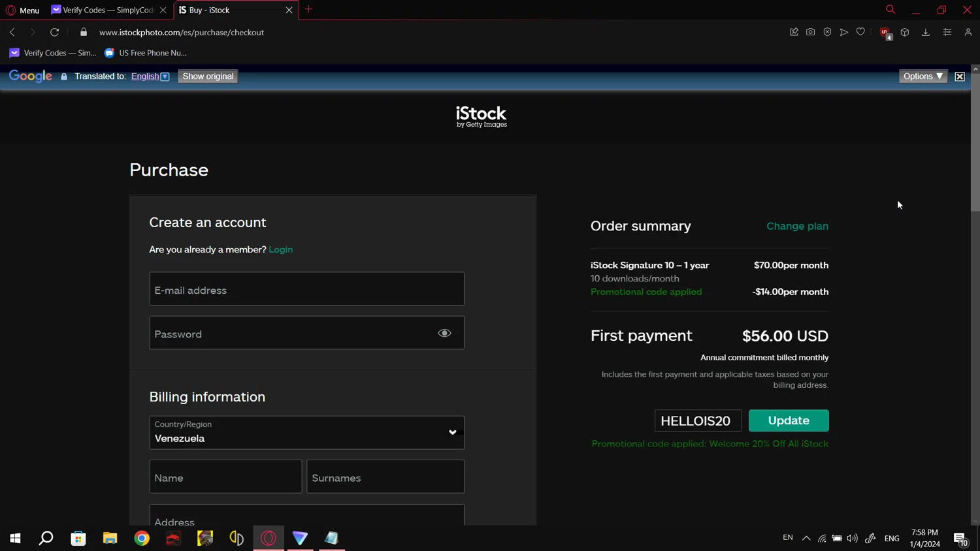Click Show original button

pyautogui.click(x=208, y=76)
